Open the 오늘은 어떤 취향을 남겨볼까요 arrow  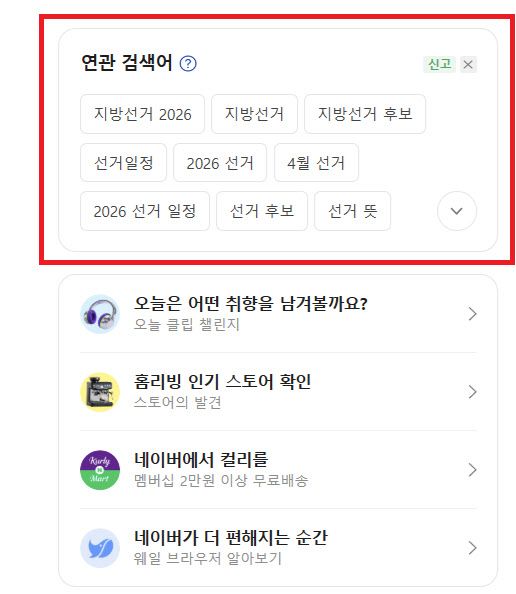(472, 314)
